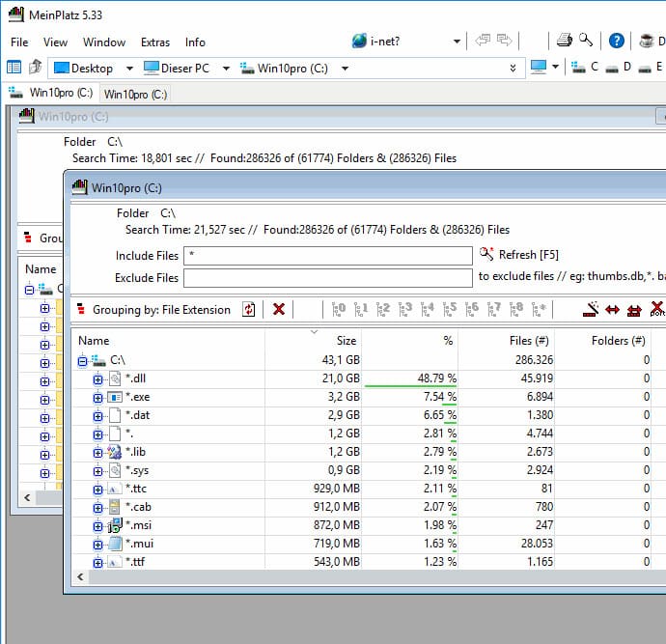The image size is (666, 644).
Task: Open the Extras menu
Action: [x=154, y=42]
